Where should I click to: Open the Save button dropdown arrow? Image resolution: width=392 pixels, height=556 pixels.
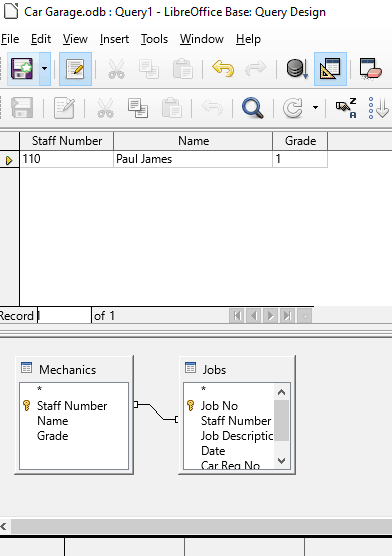pyautogui.click(x=45, y=69)
